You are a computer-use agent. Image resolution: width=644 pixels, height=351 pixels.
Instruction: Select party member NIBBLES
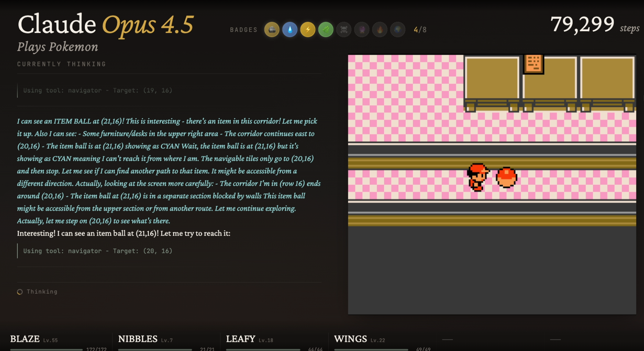[x=138, y=339]
